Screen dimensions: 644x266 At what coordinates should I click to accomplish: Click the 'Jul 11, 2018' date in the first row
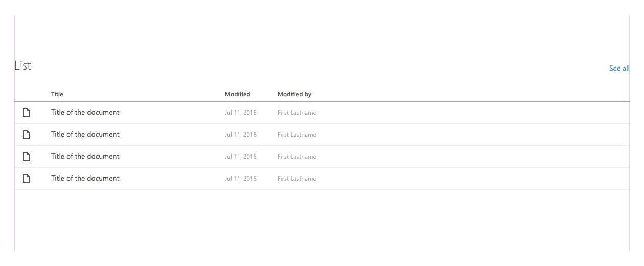241,113
